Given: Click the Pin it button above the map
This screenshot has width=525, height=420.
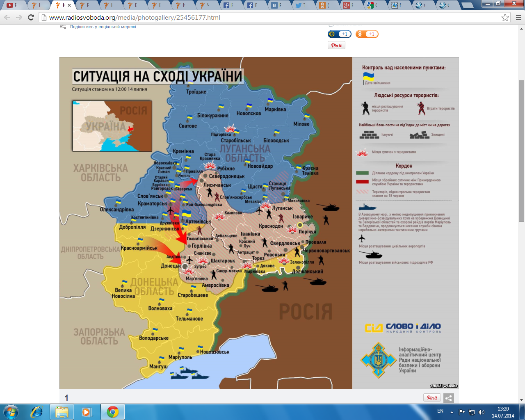Looking at the screenshot, I should [336, 46].
